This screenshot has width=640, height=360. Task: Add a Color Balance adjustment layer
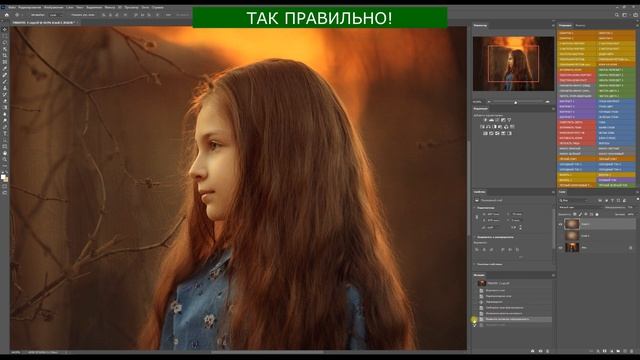489,127
